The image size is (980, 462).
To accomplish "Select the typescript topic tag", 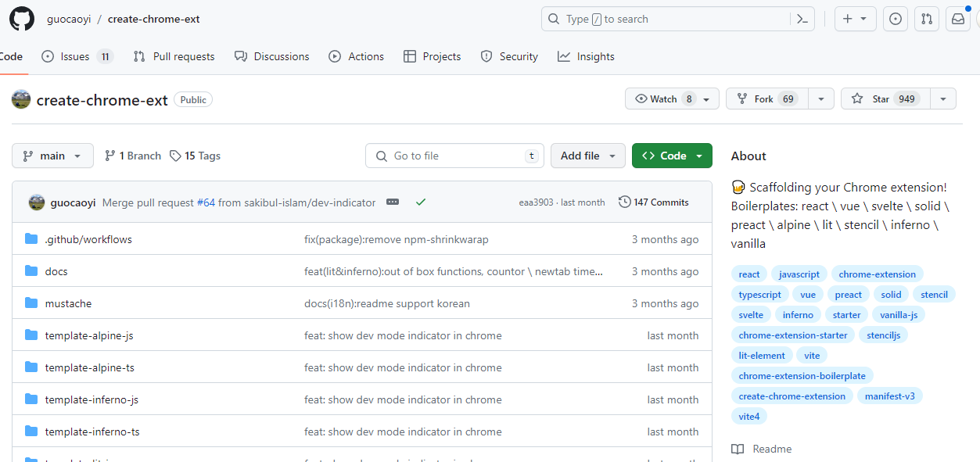I will point(760,295).
